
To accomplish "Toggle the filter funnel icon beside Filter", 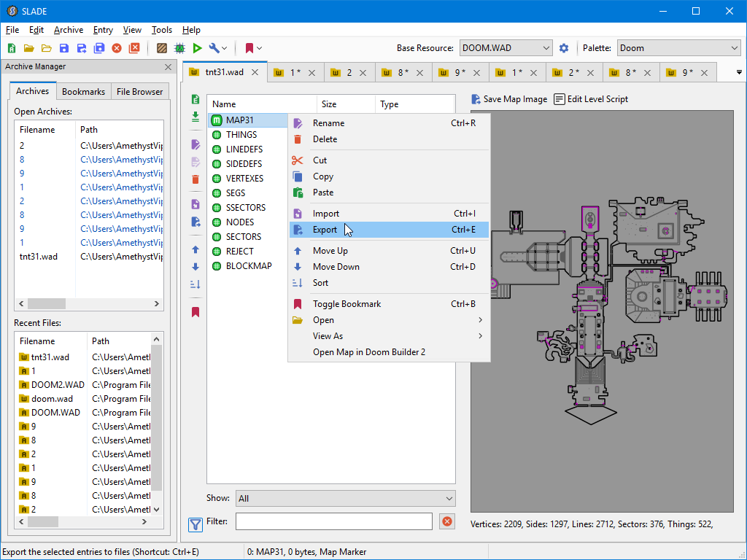I will 196,524.
